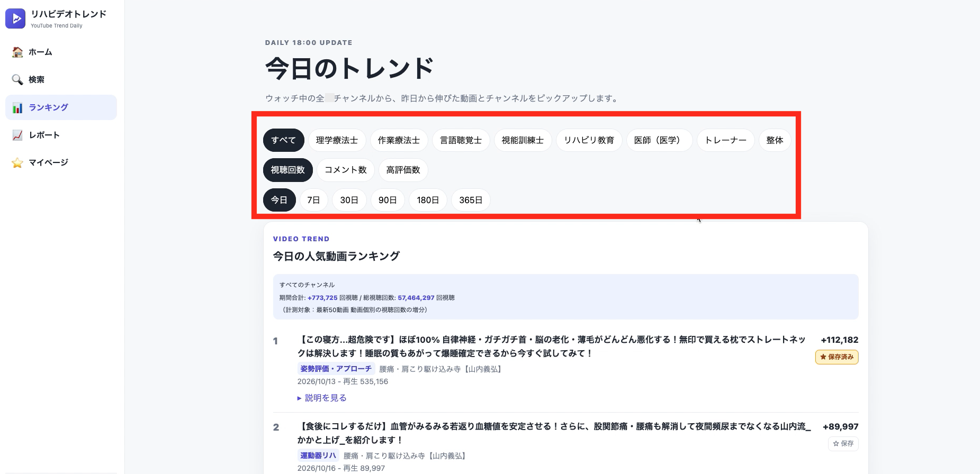Switch period to 7日
Viewport: 980px width, 474px height.
point(313,200)
